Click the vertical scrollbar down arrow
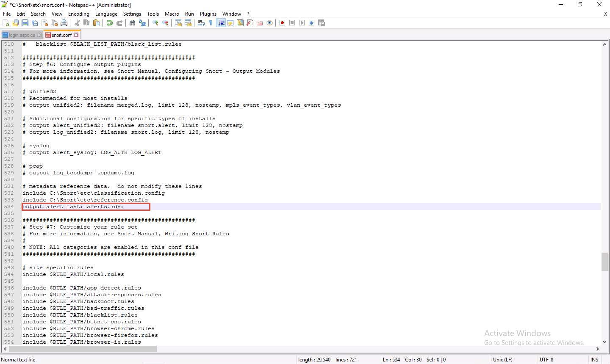The image size is (610, 364). (x=604, y=342)
